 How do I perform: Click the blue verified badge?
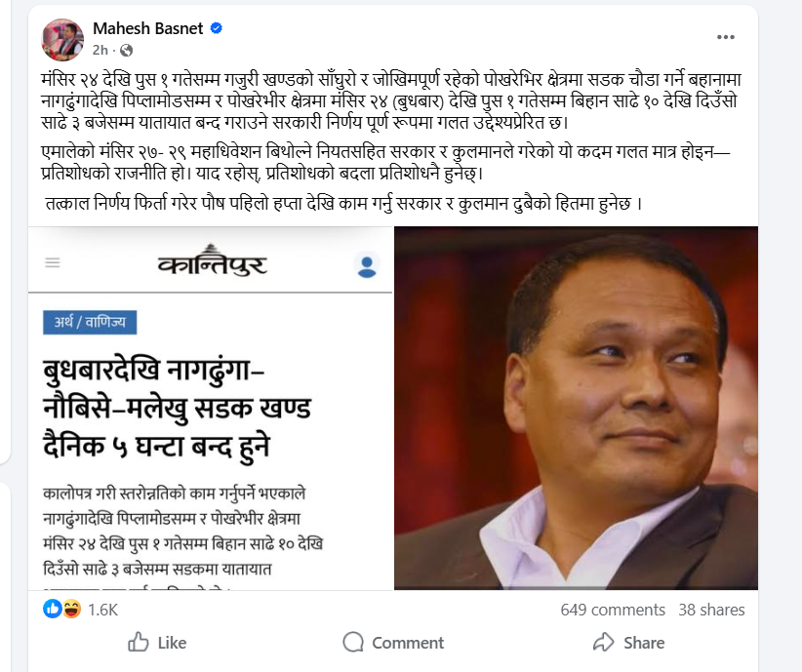(x=217, y=29)
